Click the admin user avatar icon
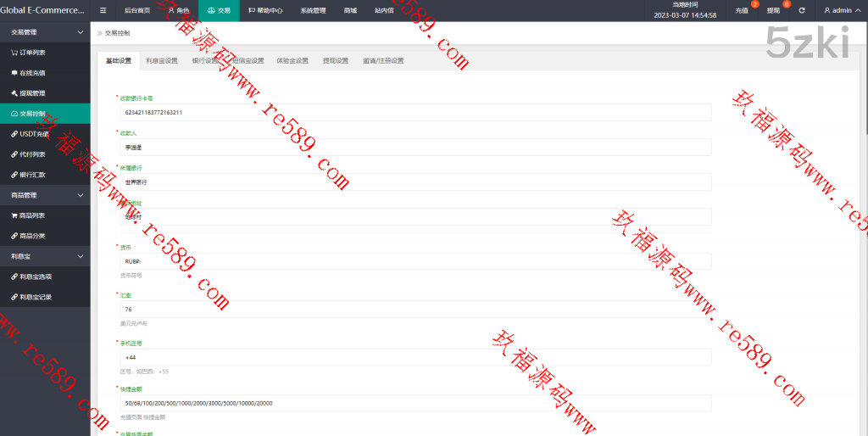The height and width of the screenshot is (436, 868). pyautogui.click(x=827, y=10)
